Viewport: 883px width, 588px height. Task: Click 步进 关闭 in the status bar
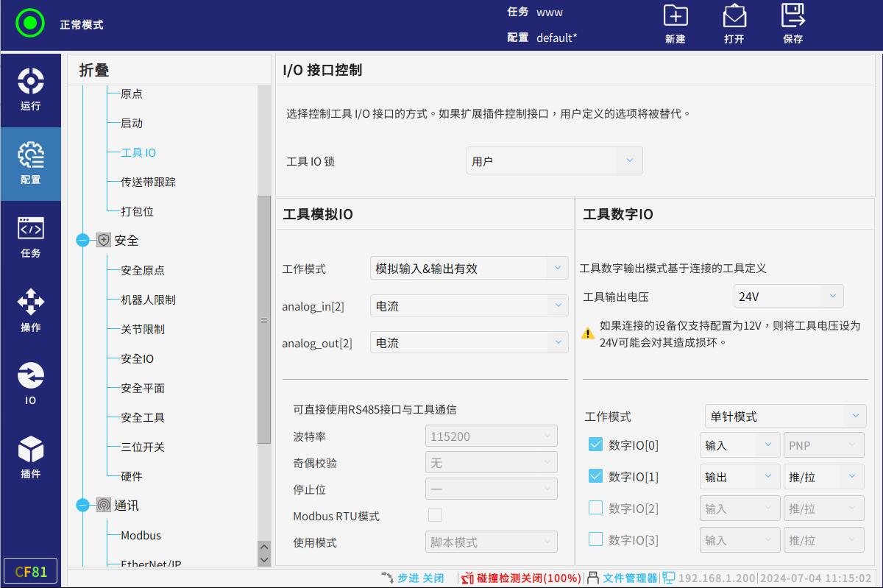click(x=420, y=578)
